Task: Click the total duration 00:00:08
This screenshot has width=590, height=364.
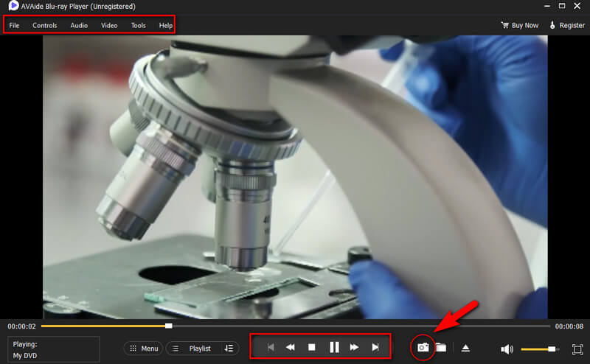Action: 569,326
